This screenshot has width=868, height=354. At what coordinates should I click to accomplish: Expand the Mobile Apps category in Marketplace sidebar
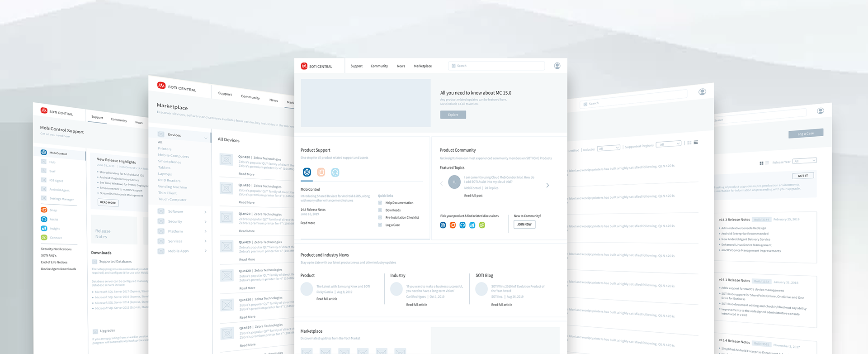[205, 251]
